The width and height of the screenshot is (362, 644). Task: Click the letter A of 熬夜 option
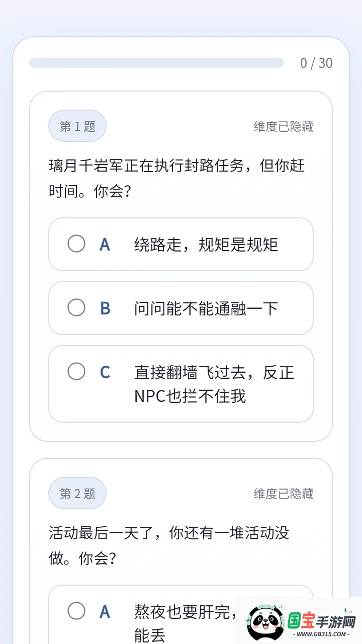pyautogui.click(x=105, y=611)
